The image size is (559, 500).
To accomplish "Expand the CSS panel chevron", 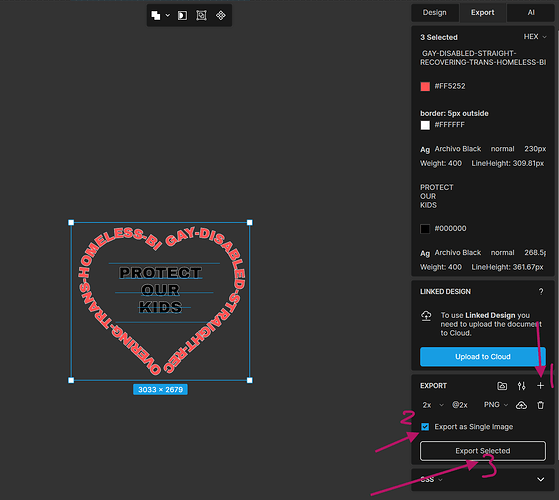I will tap(540, 480).
